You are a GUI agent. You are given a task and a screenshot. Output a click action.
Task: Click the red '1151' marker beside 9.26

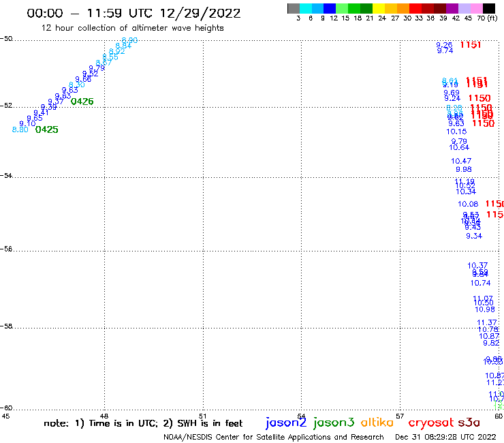pyautogui.click(x=471, y=45)
